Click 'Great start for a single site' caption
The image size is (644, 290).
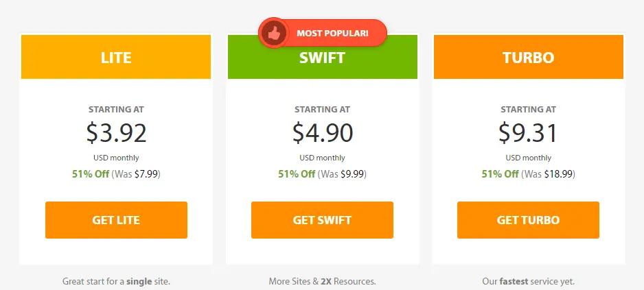[116, 282]
